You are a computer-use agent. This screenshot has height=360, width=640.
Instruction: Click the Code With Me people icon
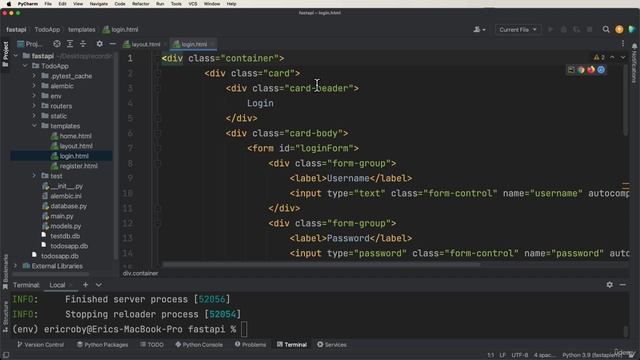[479, 29]
